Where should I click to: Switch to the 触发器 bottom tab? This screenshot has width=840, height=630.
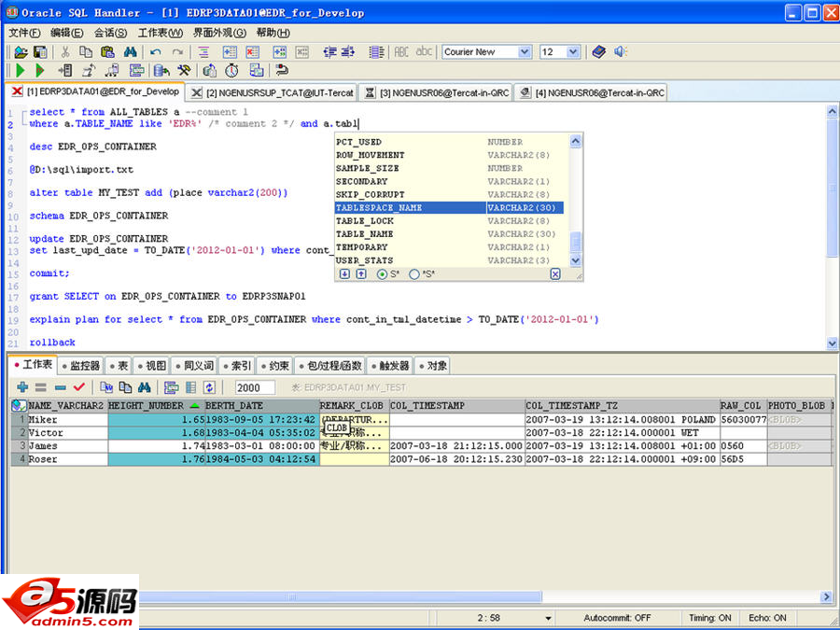click(390, 366)
